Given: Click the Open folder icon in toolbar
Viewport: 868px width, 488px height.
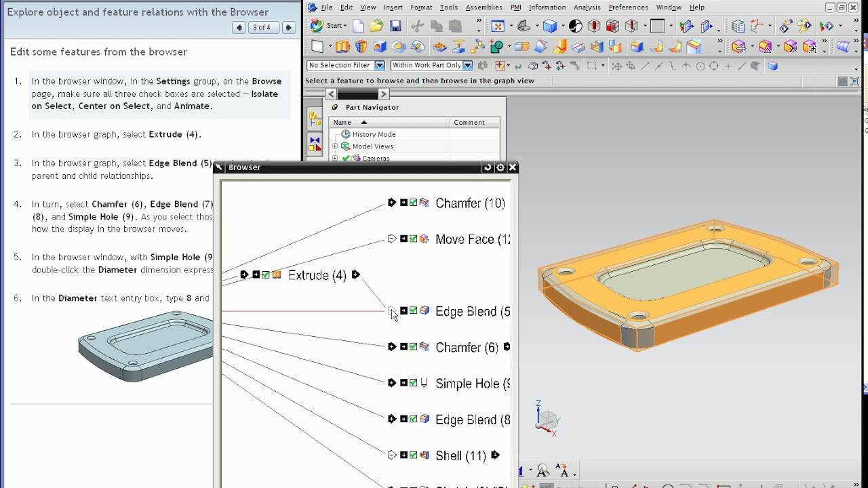Looking at the screenshot, I should pyautogui.click(x=376, y=26).
